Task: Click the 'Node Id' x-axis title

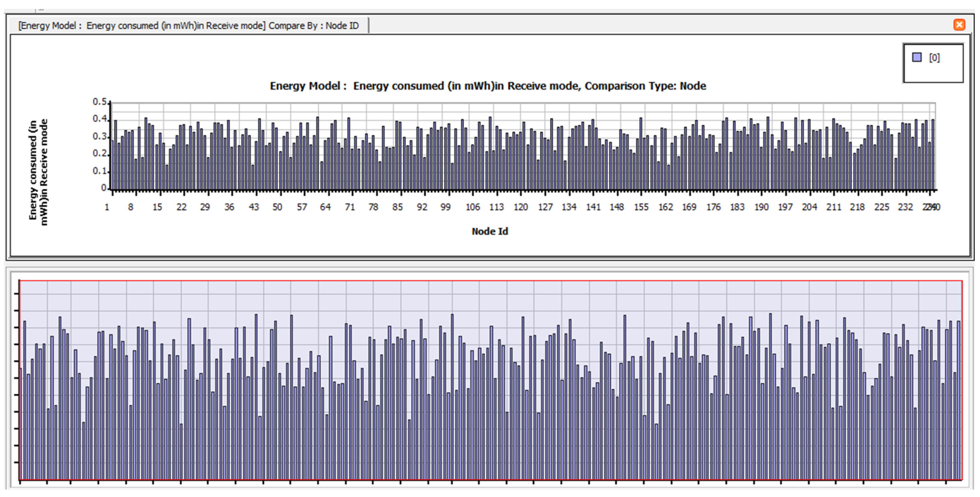Action: [x=490, y=231]
